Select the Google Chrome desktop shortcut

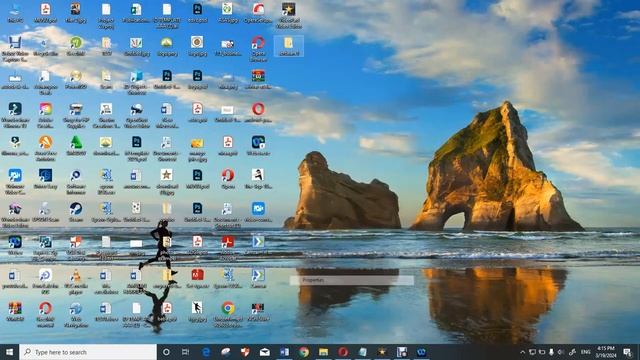point(228,313)
